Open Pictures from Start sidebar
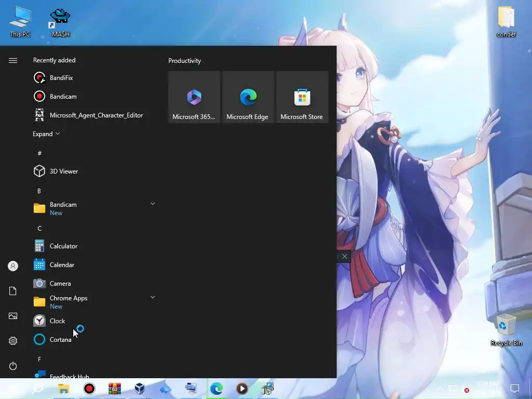Image resolution: width=532 pixels, height=399 pixels. click(13, 316)
